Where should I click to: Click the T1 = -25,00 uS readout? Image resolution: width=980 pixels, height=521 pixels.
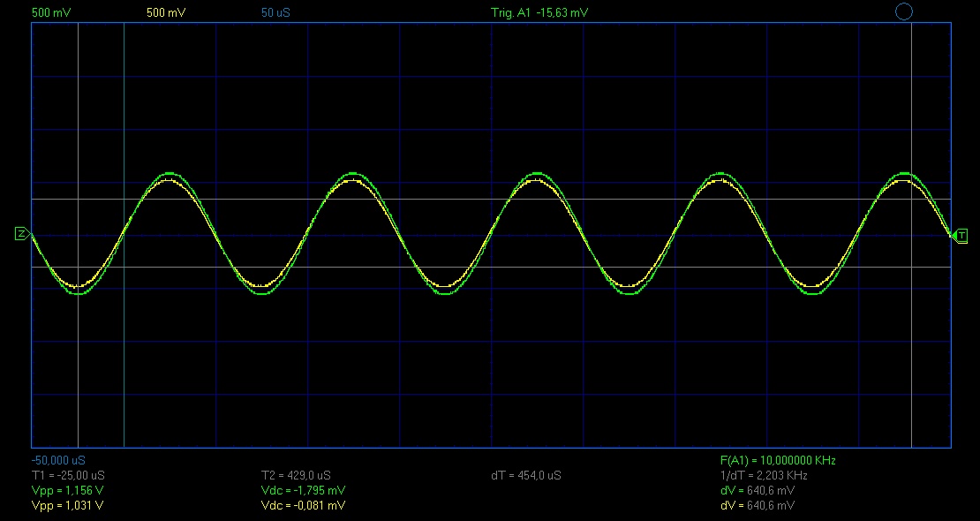[68, 475]
